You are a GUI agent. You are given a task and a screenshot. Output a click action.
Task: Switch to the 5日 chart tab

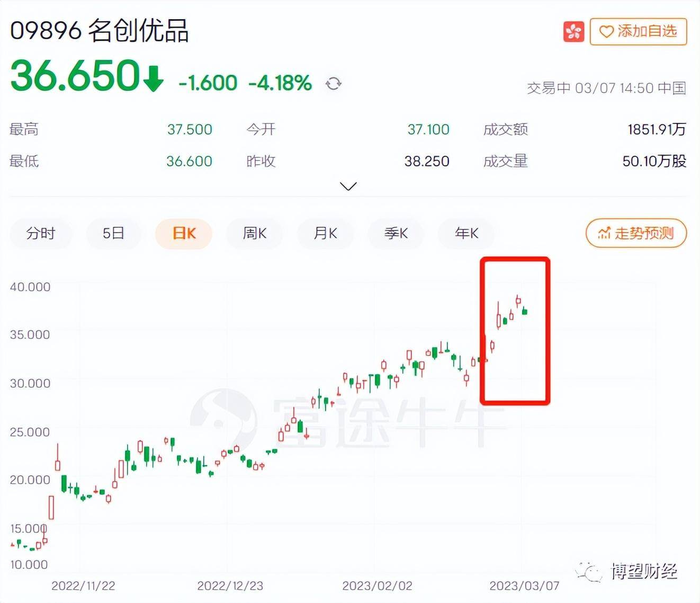pos(113,233)
